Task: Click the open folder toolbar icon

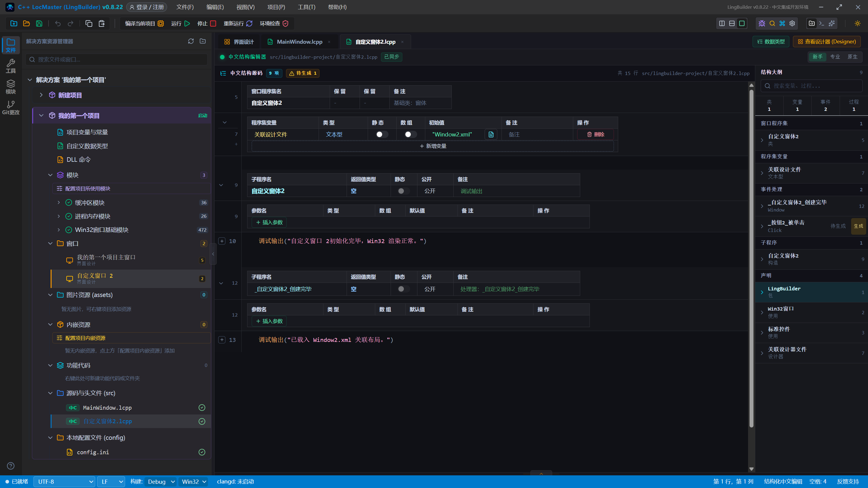Action: pos(26,23)
